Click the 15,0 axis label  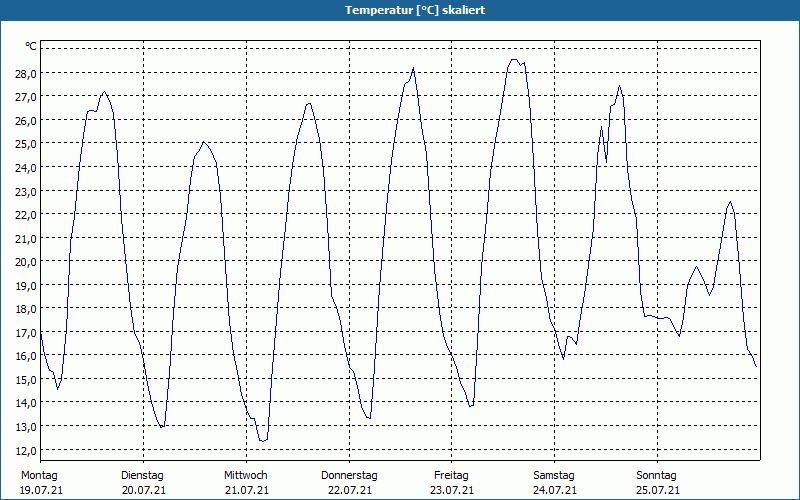tap(26, 380)
